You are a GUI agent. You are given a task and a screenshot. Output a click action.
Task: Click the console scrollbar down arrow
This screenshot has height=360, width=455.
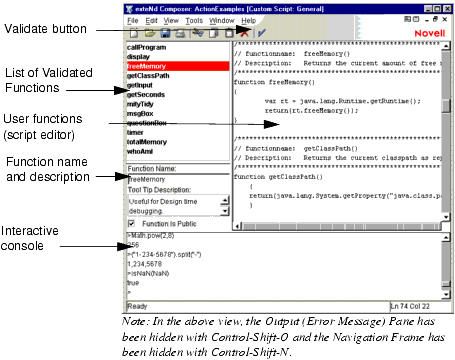pyautogui.click(x=446, y=294)
